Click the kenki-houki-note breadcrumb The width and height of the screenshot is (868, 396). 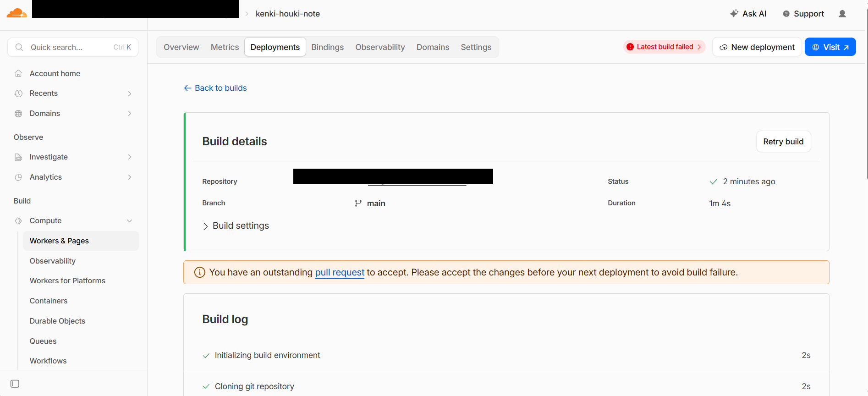click(288, 14)
